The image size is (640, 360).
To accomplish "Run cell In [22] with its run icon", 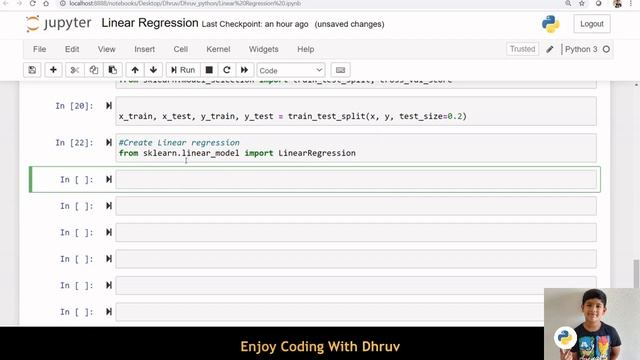I will tap(109, 142).
